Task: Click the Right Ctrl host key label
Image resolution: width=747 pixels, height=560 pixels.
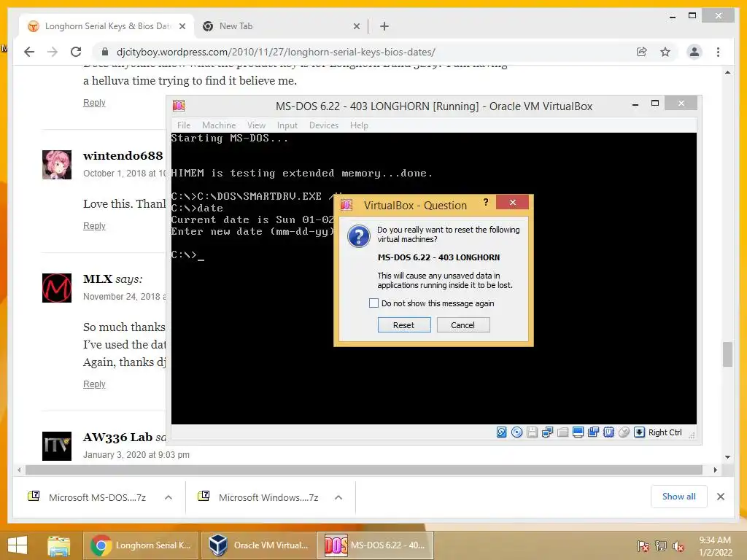Action: pos(665,432)
